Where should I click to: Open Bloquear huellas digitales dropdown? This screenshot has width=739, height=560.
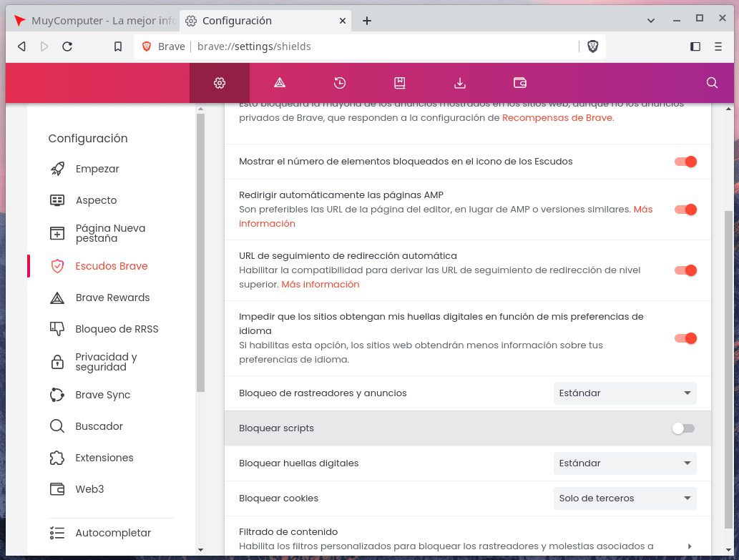click(625, 463)
